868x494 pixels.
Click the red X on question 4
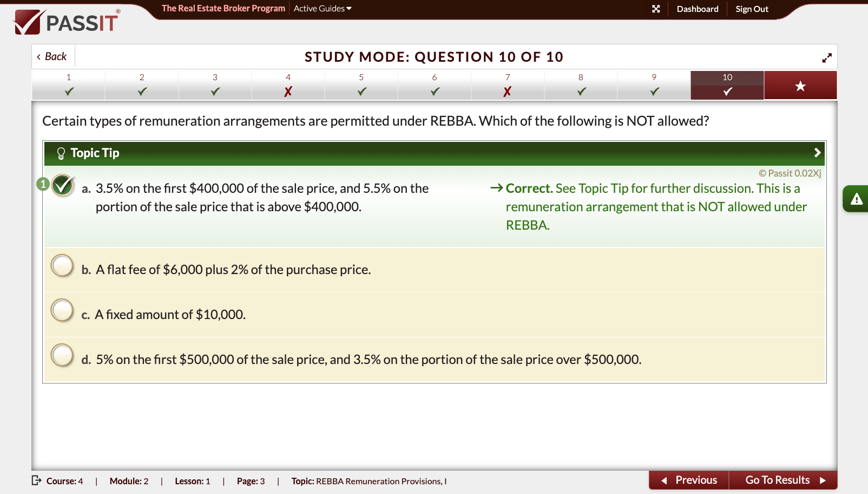pos(288,91)
